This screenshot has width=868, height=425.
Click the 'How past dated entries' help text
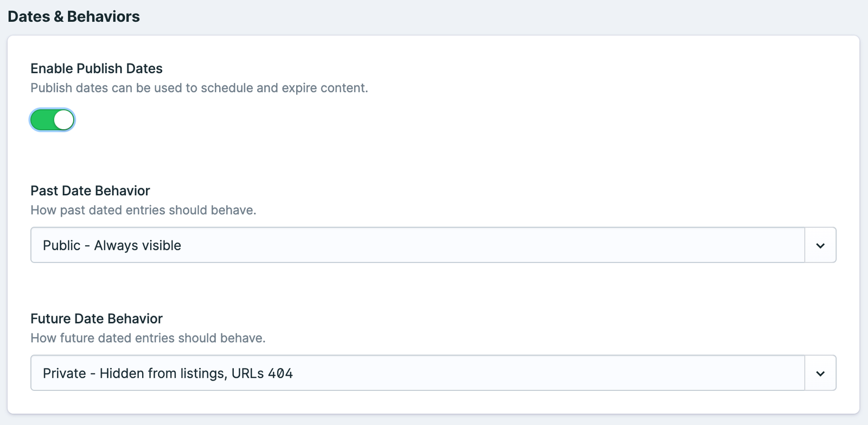coord(143,210)
